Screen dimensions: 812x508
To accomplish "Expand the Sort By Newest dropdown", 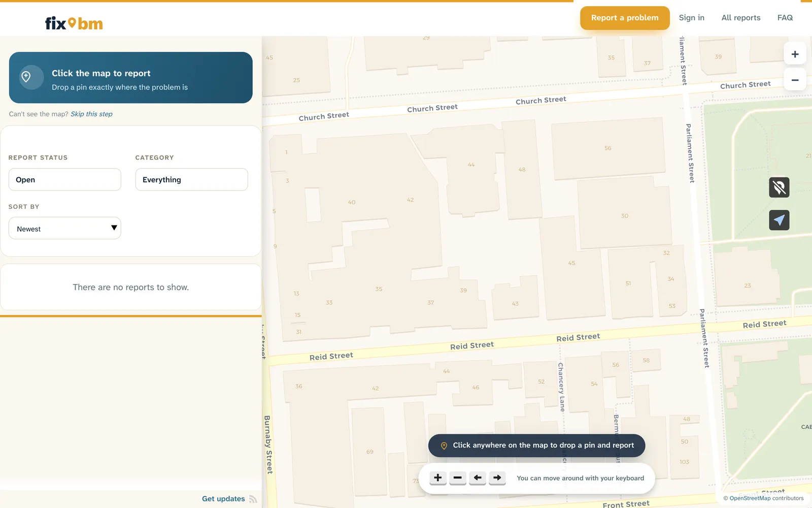I will 65,229.
